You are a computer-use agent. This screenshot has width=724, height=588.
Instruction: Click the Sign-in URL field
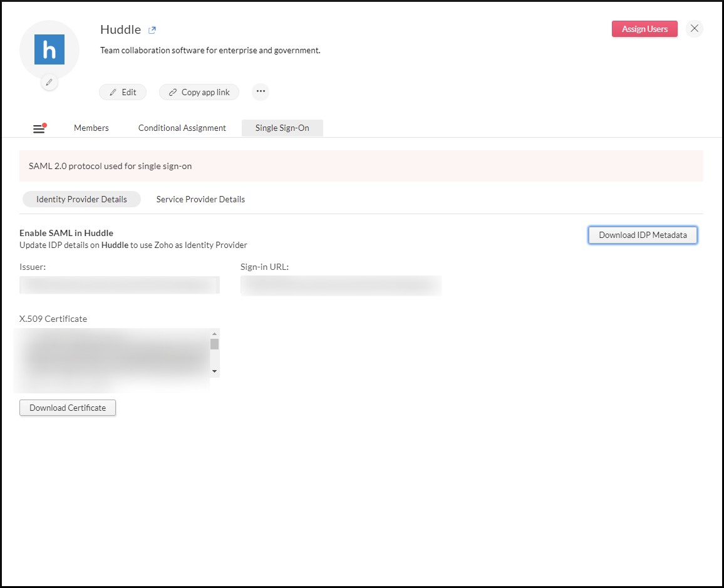[341, 285]
